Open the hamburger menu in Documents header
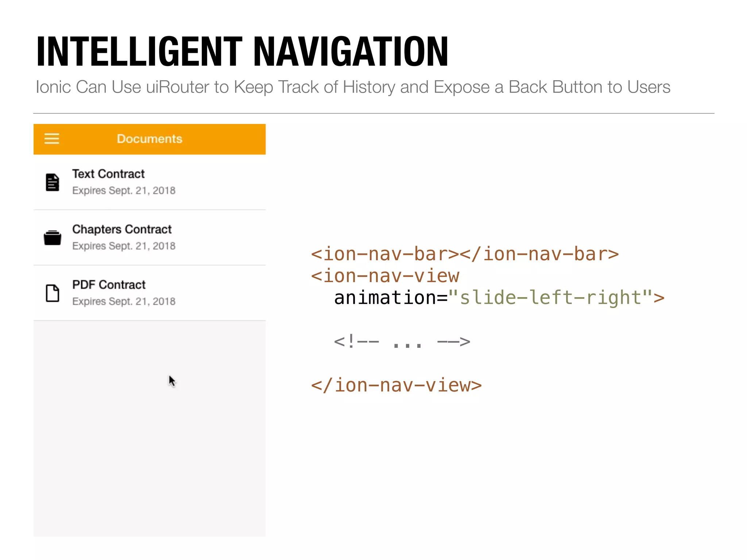Image resolution: width=747 pixels, height=560 pixels. point(52,139)
